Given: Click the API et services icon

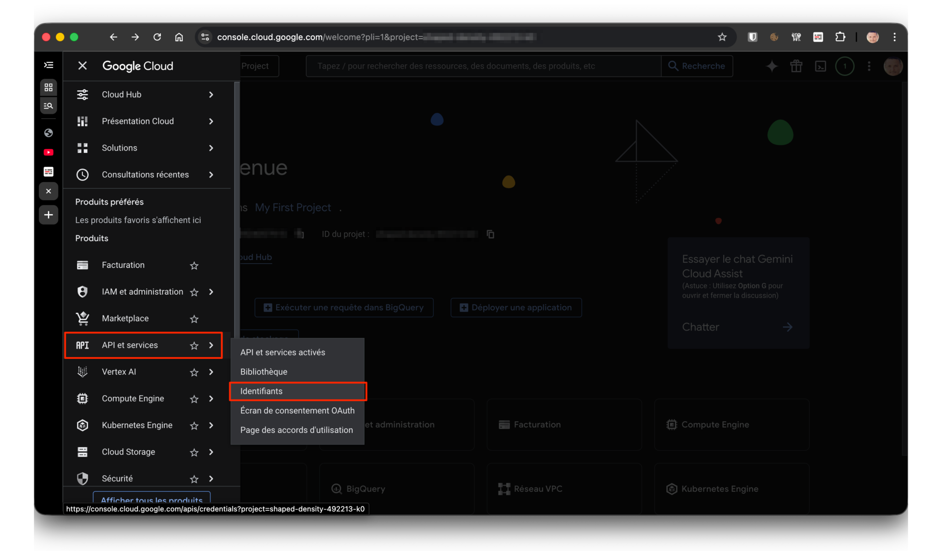Looking at the screenshot, I should pyautogui.click(x=82, y=345).
